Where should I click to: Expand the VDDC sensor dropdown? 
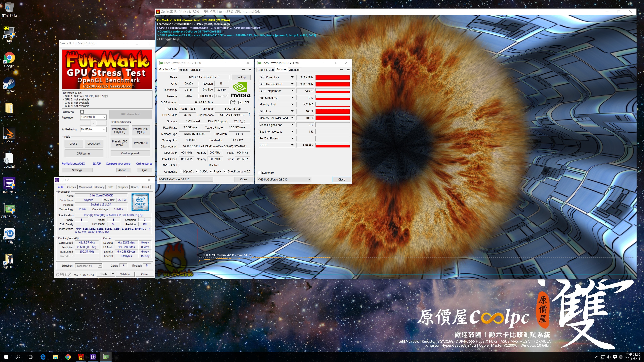click(292, 145)
